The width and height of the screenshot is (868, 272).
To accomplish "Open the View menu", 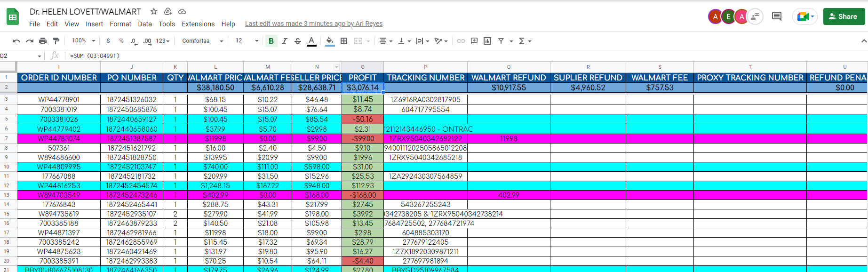I will [72, 24].
